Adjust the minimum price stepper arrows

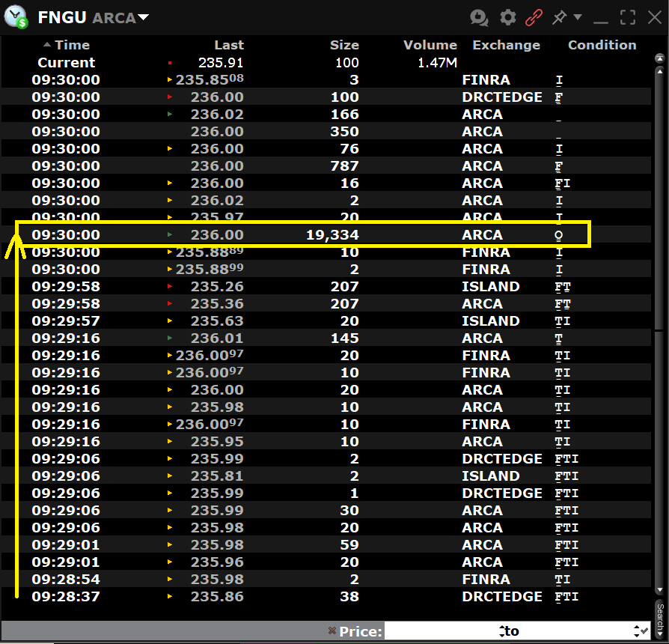click(x=501, y=631)
